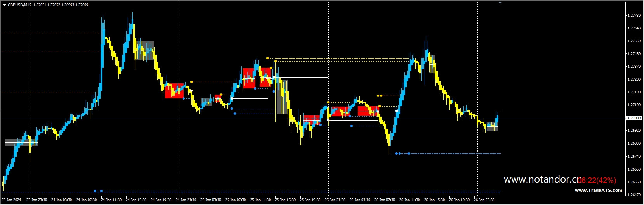Click the 24 Jan 07:30 time label
The image size is (644, 205).
pos(86,200)
